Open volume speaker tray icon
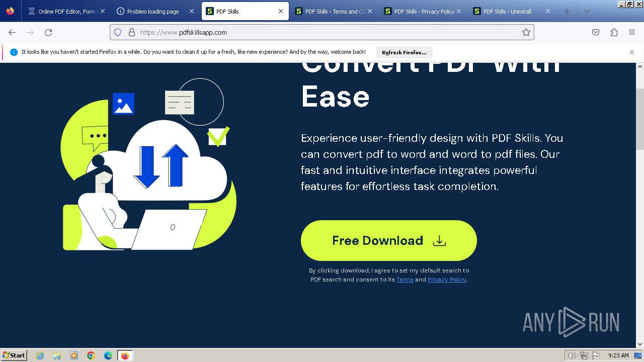The height and width of the screenshot is (362, 644). 572,355
